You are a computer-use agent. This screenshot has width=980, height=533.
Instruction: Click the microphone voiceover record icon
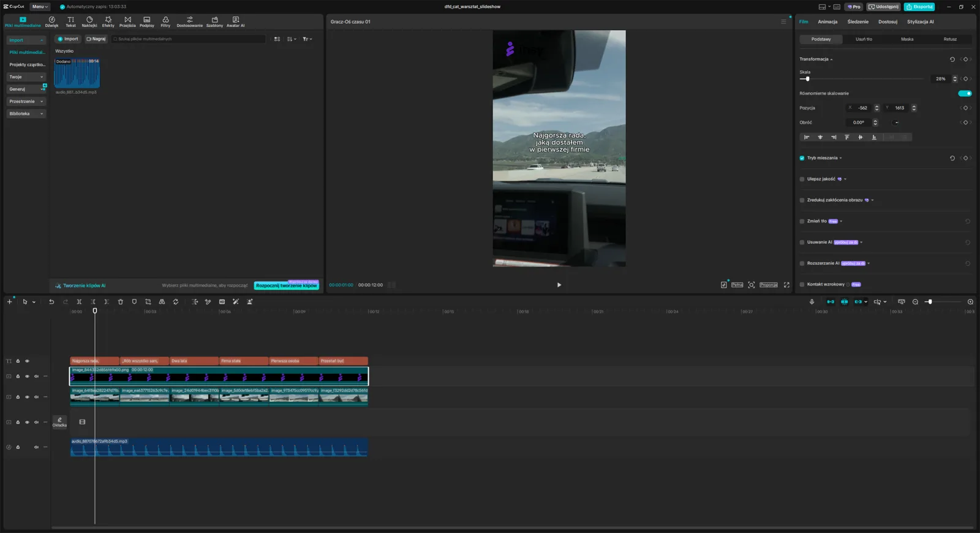(x=812, y=302)
